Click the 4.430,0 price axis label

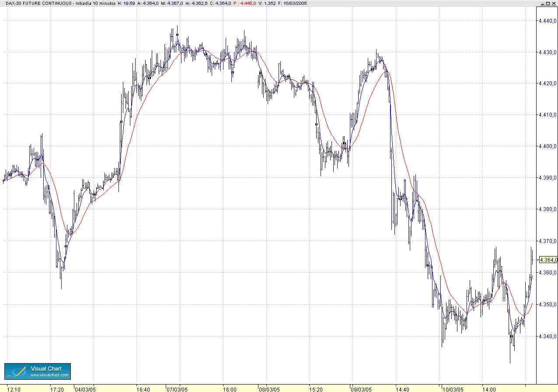tap(548, 52)
